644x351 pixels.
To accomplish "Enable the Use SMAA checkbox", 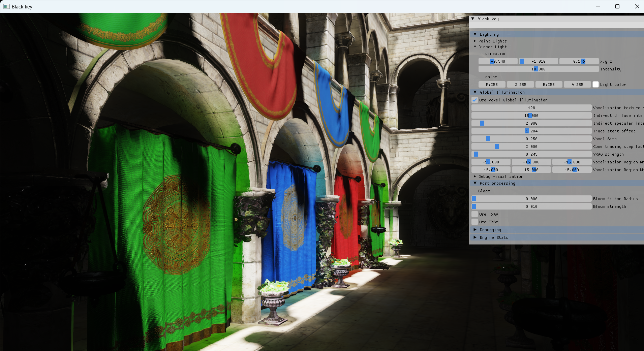I will (x=474, y=222).
